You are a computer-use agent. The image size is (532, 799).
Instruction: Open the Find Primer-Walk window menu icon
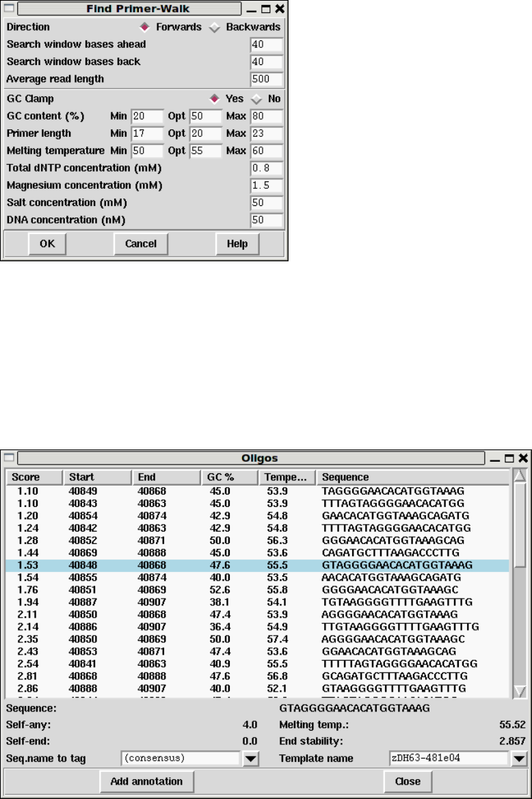(9, 9)
